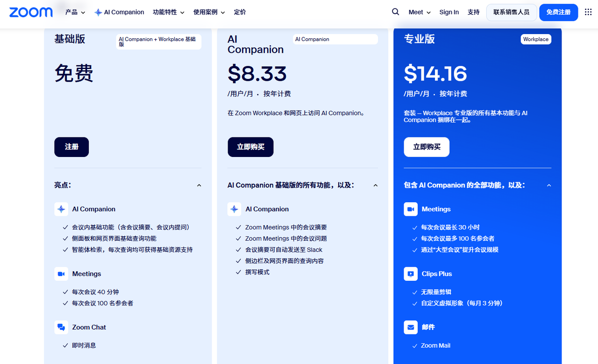The image size is (598, 364).
Task: Click 即时消息 feature text
Action: click(x=84, y=346)
